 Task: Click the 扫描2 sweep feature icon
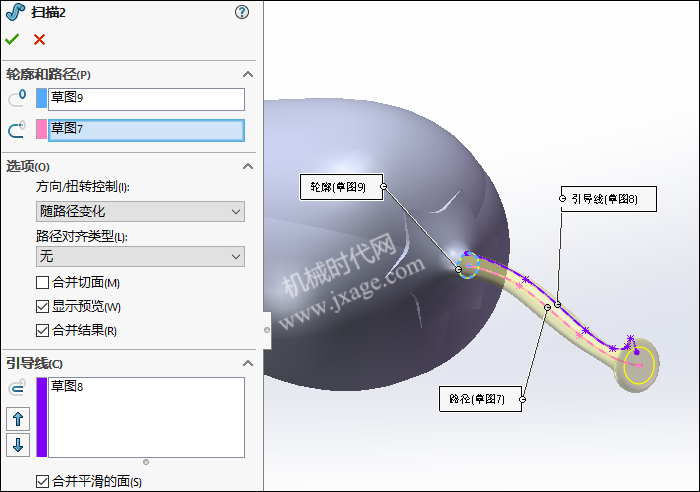click(15, 12)
